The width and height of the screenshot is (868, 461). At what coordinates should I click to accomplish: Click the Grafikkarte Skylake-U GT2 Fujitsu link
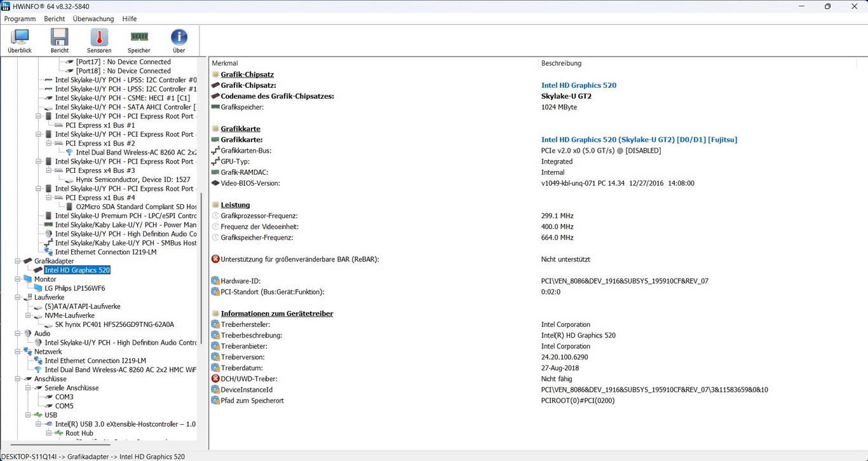pyautogui.click(x=639, y=140)
